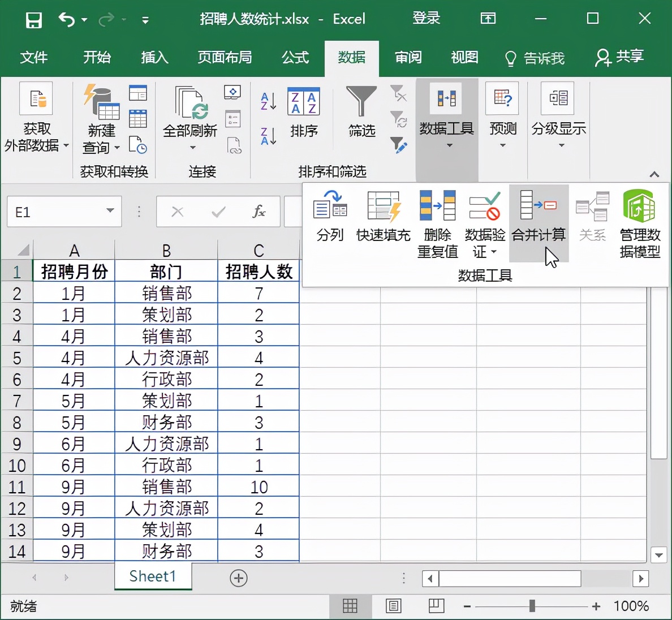Image resolution: width=672 pixels, height=620 pixels.
Task: Open Customize Quick Access Toolbar dropdown
Action: pos(145,20)
